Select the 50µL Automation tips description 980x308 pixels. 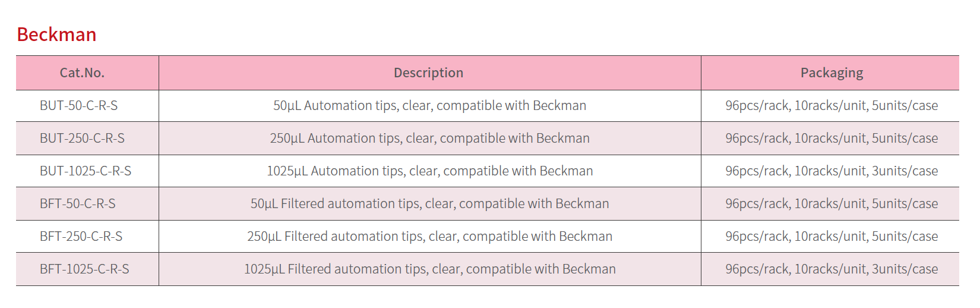429,105
